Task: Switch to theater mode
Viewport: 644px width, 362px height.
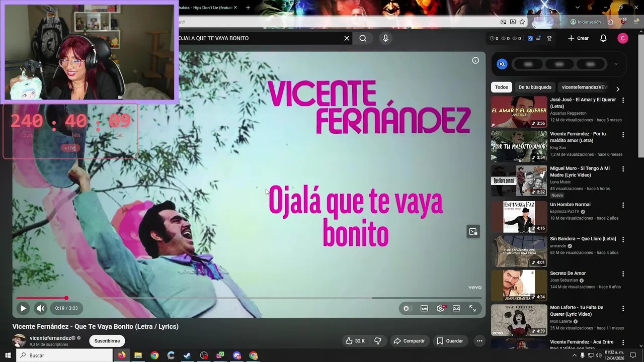Action: click(x=456, y=308)
